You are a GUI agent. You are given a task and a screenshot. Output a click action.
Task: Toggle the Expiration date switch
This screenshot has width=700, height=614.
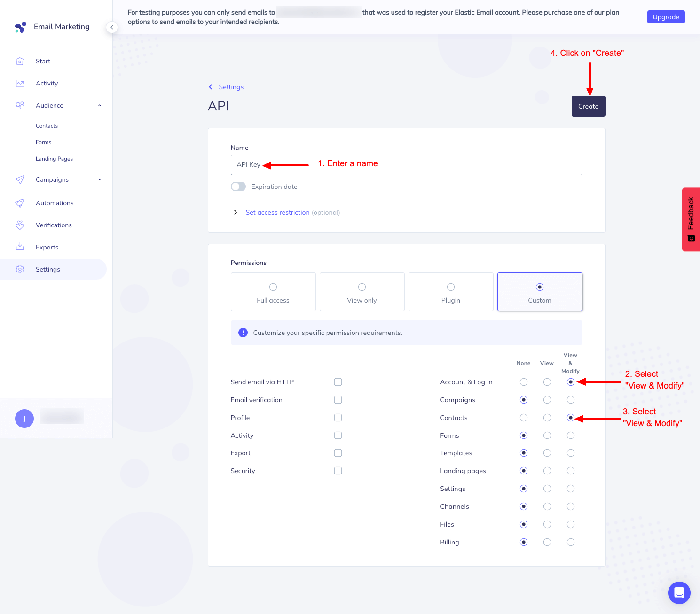tap(238, 187)
